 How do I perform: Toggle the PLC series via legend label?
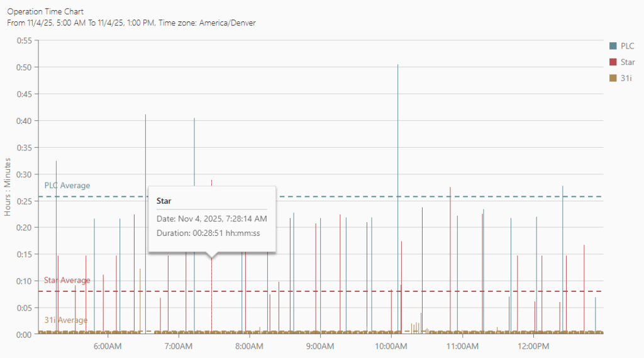627,46
